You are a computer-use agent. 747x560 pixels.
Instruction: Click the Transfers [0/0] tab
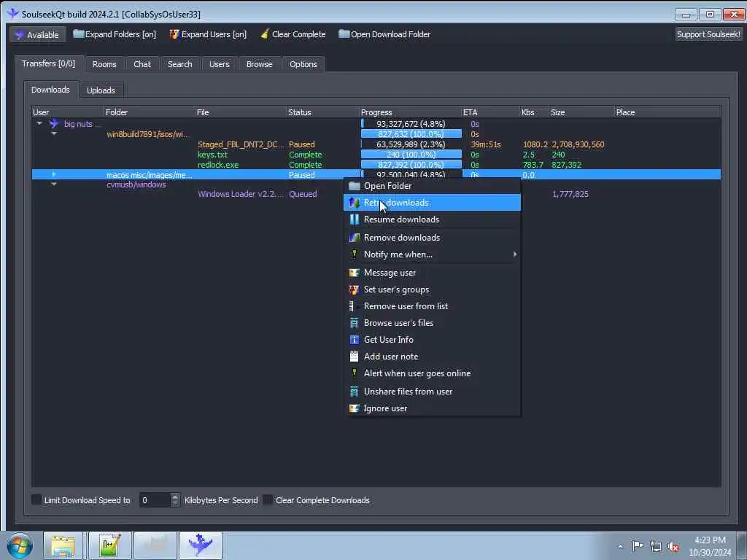point(48,63)
